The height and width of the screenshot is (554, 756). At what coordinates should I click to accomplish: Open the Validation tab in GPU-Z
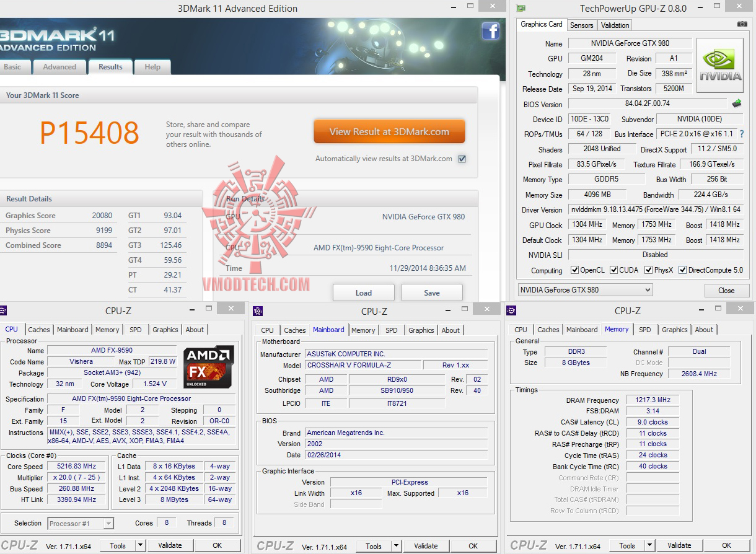(x=615, y=25)
